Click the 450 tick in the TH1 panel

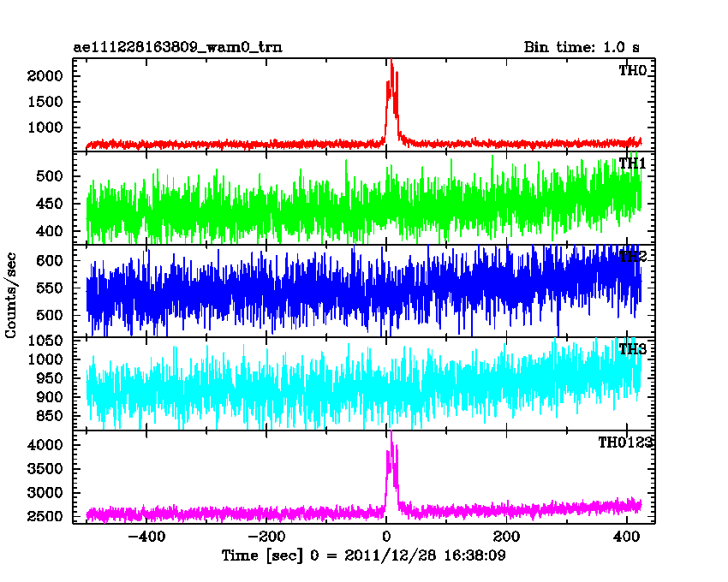49,204
